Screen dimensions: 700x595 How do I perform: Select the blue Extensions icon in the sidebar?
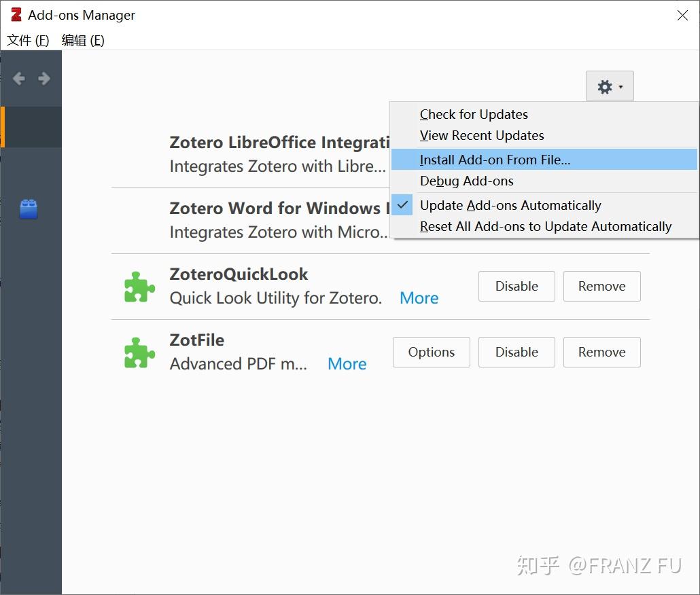29,209
